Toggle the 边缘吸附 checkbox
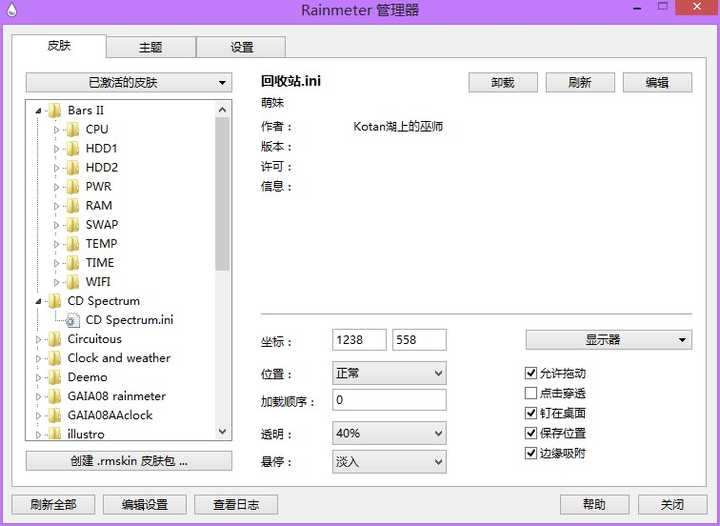Screen dimensions: 720x526 coord(531,453)
